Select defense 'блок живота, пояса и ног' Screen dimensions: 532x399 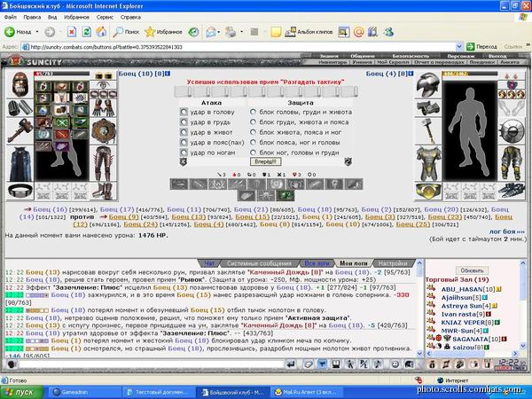coord(253,132)
